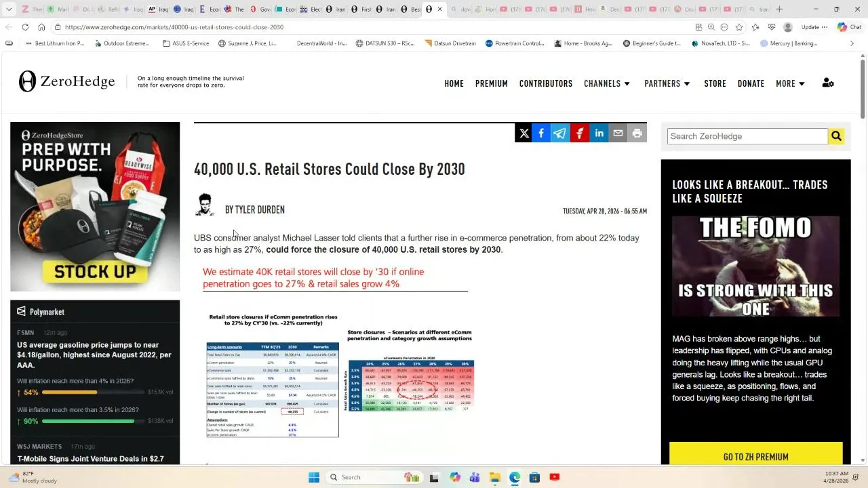Click the browser address bar URL
This screenshot has width=868, height=488.
tap(174, 27)
